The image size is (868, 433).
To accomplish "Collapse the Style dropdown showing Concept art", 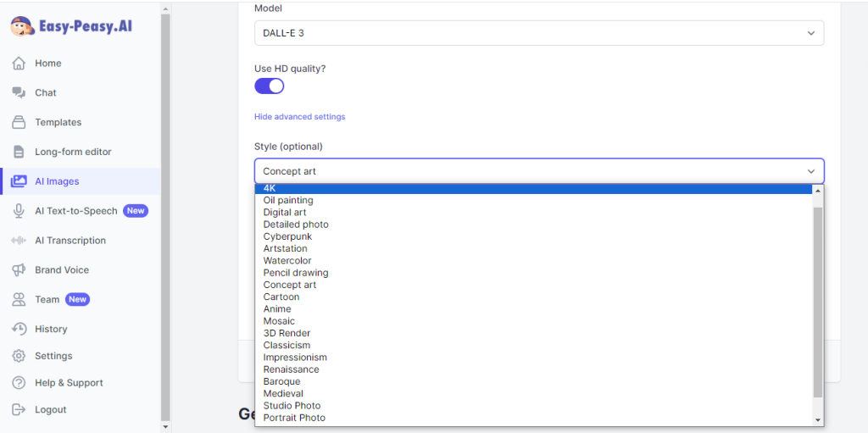I will (x=538, y=171).
